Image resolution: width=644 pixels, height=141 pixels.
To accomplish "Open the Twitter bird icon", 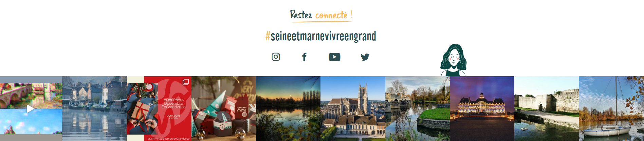I will pyautogui.click(x=365, y=57).
